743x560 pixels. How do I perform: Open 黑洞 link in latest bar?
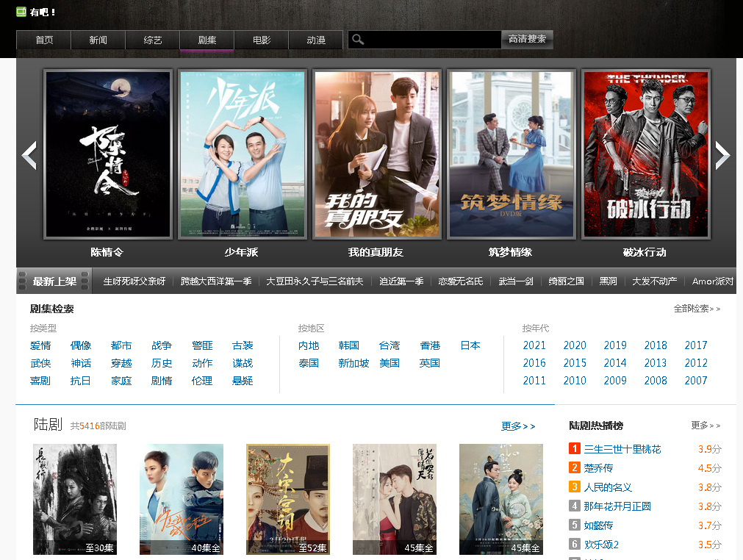click(x=608, y=281)
